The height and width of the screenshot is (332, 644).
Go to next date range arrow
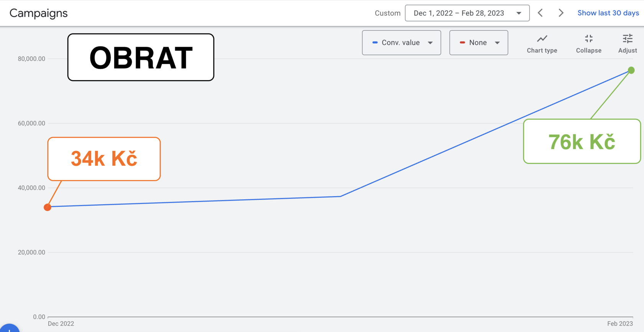point(561,13)
